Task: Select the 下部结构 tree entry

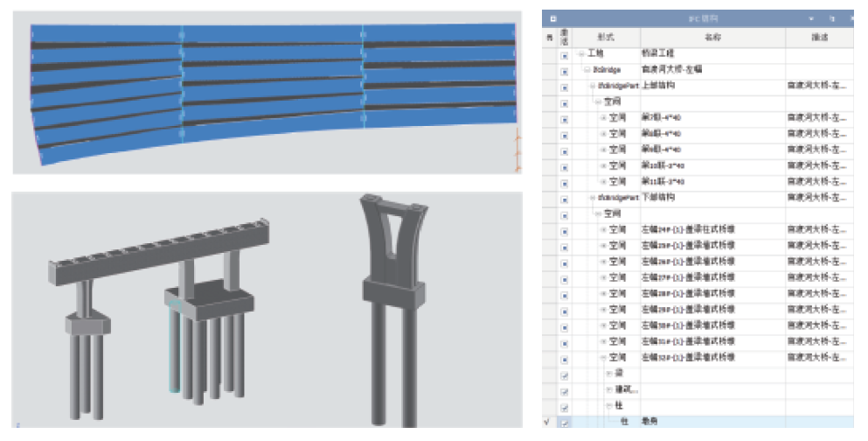Action: click(658, 198)
